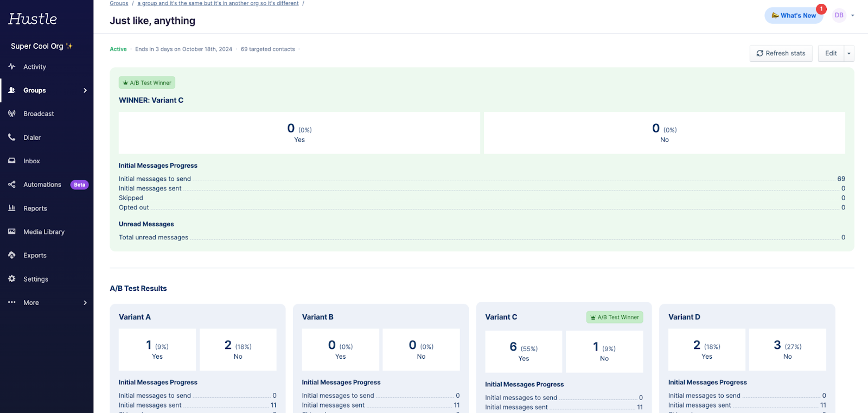The height and width of the screenshot is (413, 868).
Task: Follow the Groups breadcrumb link
Action: pyautogui.click(x=119, y=3)
